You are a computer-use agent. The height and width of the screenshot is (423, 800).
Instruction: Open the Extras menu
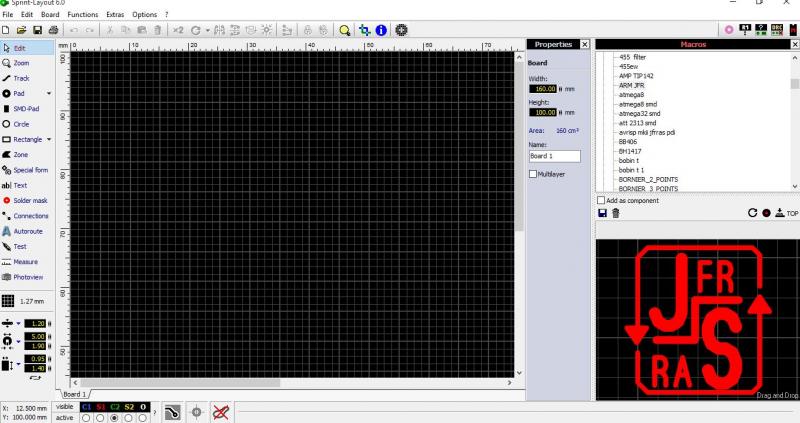[115, 15]
